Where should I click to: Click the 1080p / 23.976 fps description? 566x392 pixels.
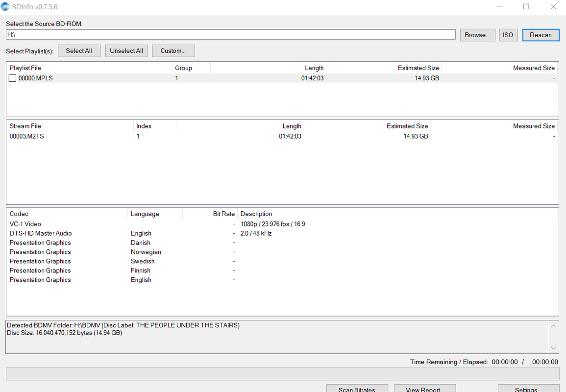point(272,224)
